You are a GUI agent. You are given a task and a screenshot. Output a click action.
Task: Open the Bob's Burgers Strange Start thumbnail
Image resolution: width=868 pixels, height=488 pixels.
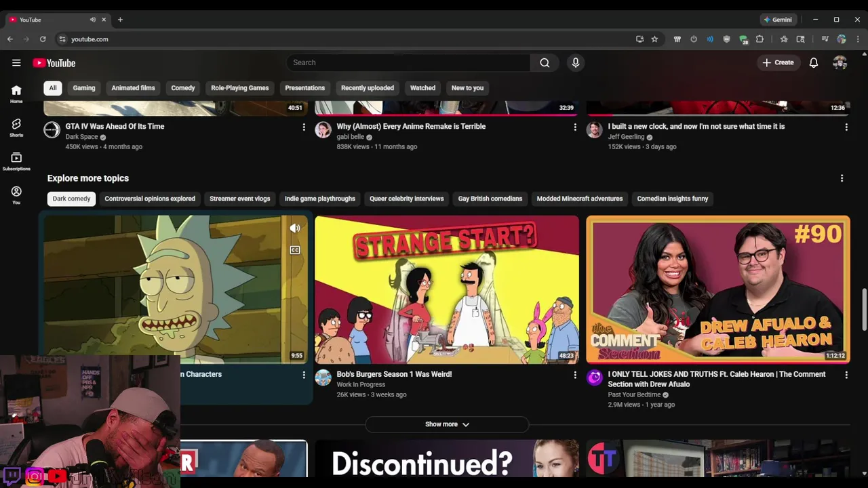pos(447,289)
